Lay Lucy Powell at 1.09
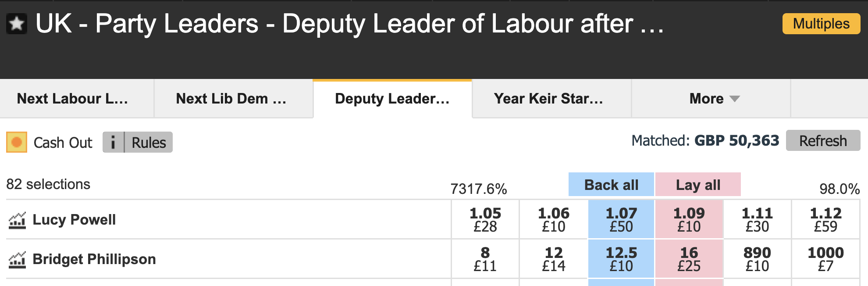The image size is (868, 286). click(x=689, y=220)
